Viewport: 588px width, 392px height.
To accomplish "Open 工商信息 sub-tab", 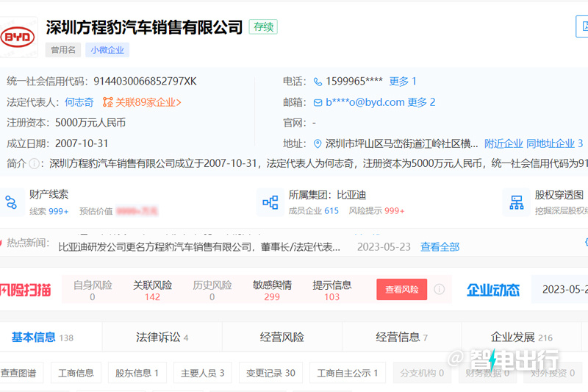I will pyautogui.click(x=76, y=373).
